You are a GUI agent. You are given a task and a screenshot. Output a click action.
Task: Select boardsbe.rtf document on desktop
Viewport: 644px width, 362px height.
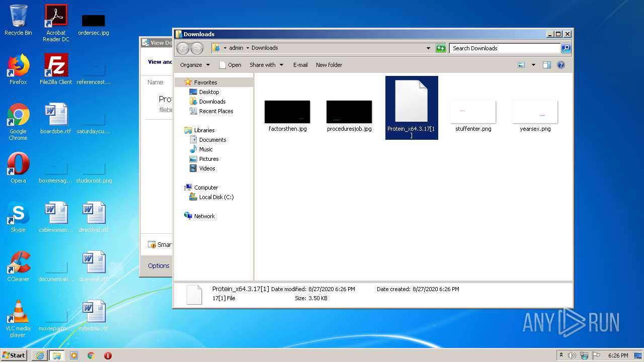pyautogui.click(x=56, y=119)
